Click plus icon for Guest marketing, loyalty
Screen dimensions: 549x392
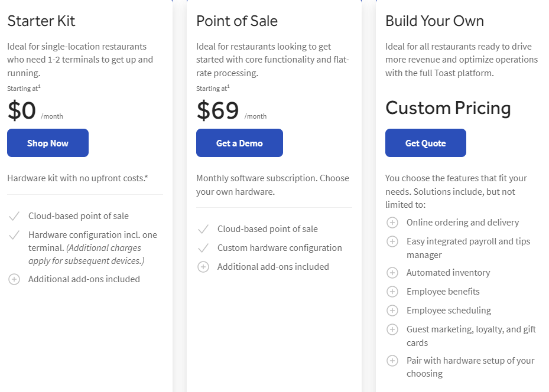[x=392, y=329]
